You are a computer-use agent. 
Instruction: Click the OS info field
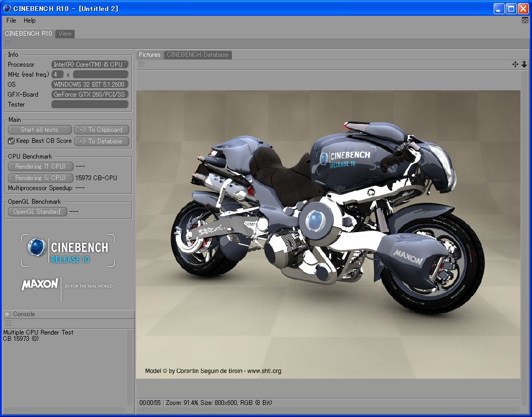89,85
